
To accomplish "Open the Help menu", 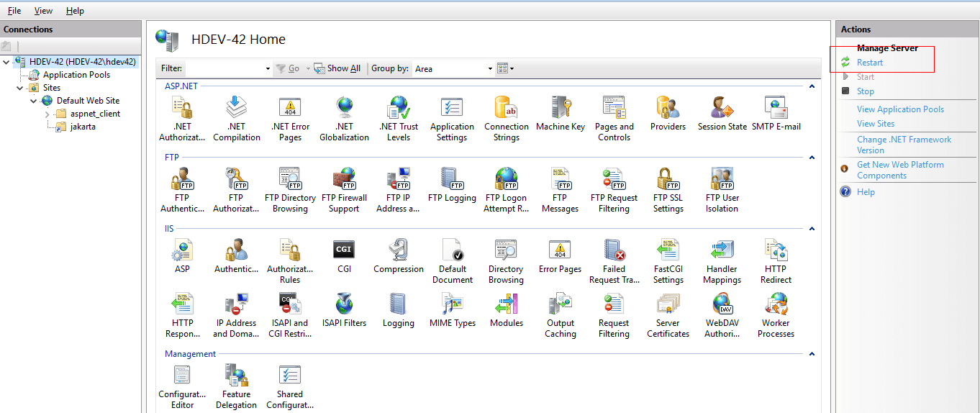I will [75, 11].
